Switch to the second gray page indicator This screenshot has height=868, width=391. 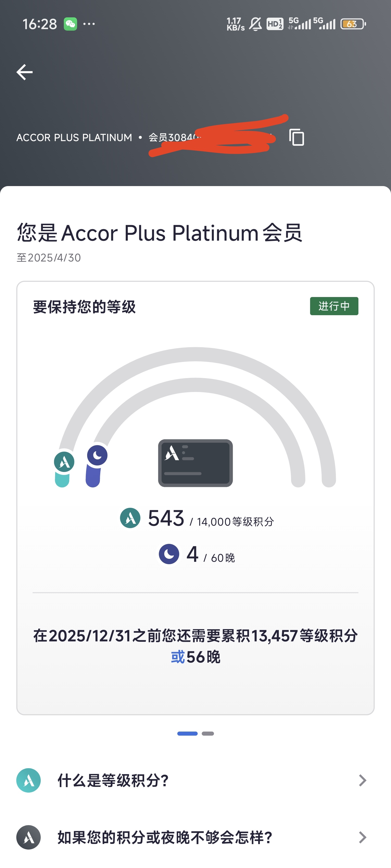(x=208, y=733)
